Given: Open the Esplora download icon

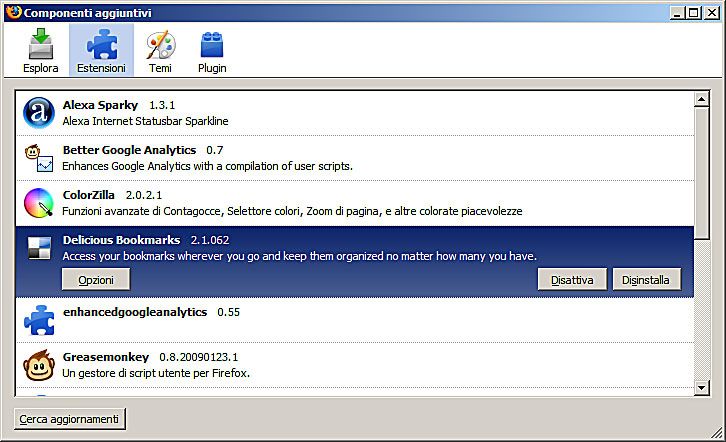Looking at the screenshot, I should click(x=41, y=44).
